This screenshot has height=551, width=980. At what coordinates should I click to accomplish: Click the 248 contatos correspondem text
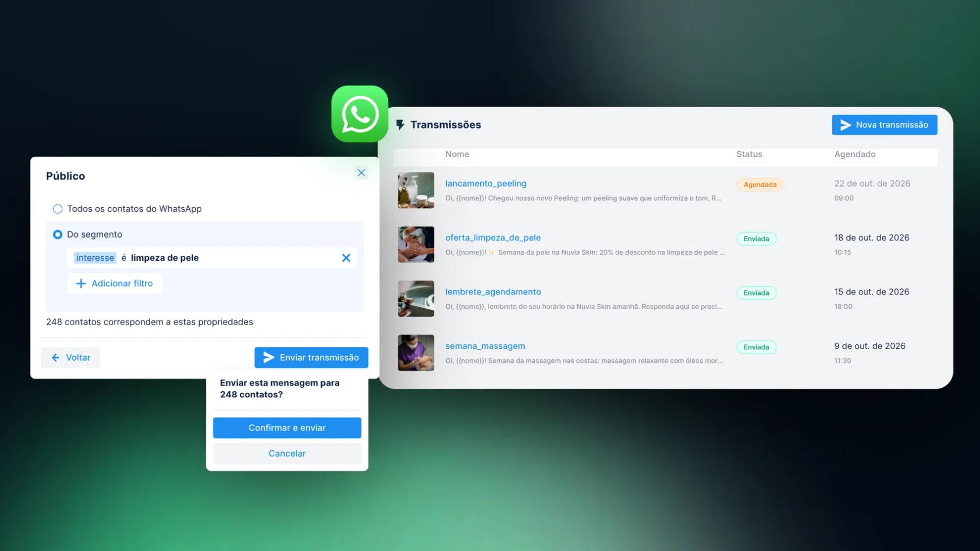click(x=150, y=322)
